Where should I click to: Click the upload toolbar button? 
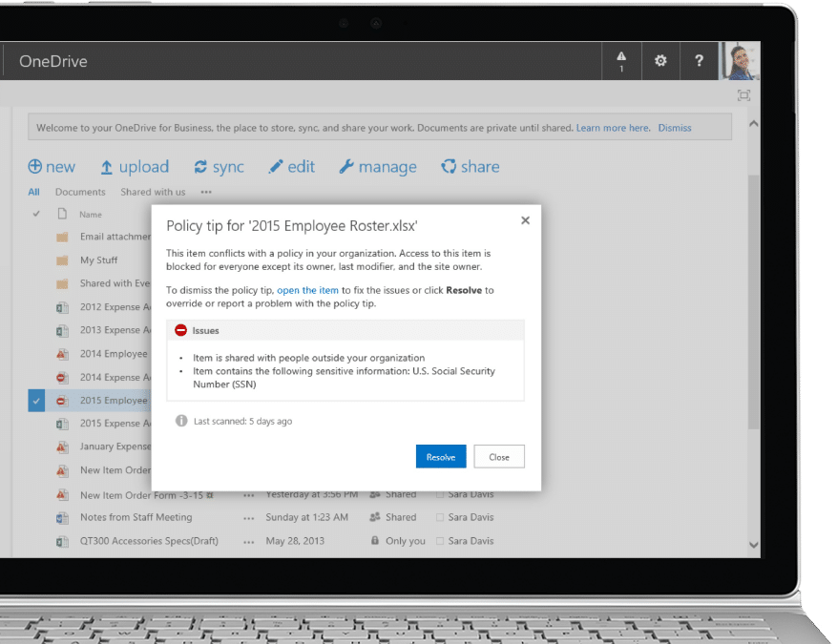click(135, 167)
